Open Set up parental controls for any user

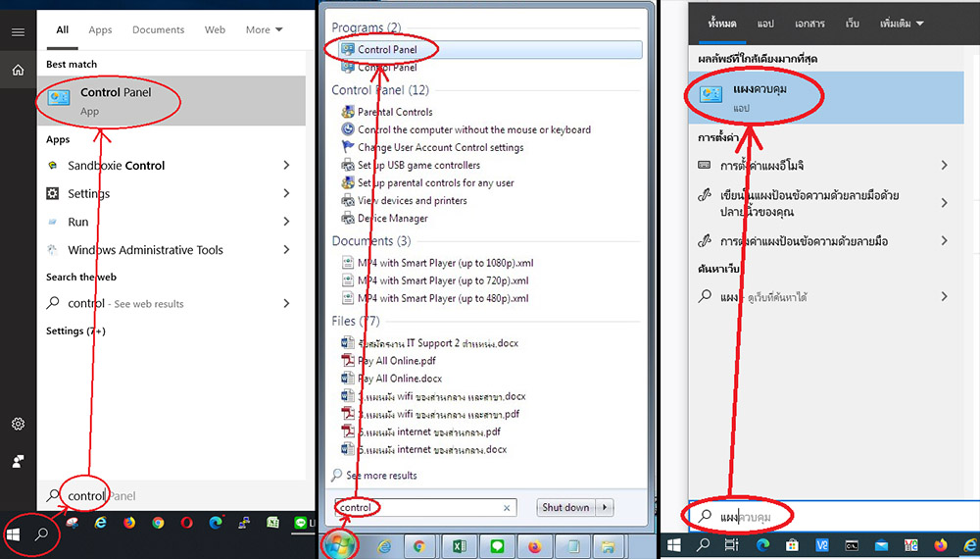coord(435,183)
